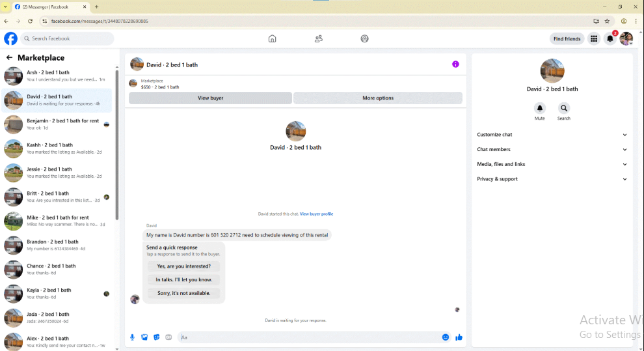The height and width of the screenshot is (351, 644).
Task: Reload the browser page
Action: [x=30, y=21]
